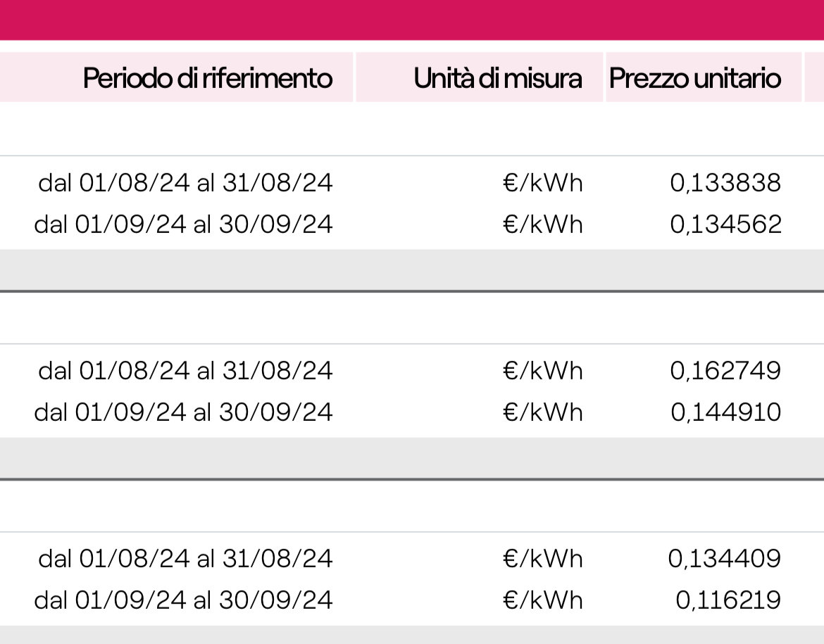Click the magenta banner at the top
The height and width of the screenshot is (644, 824).
coord(412,20)
